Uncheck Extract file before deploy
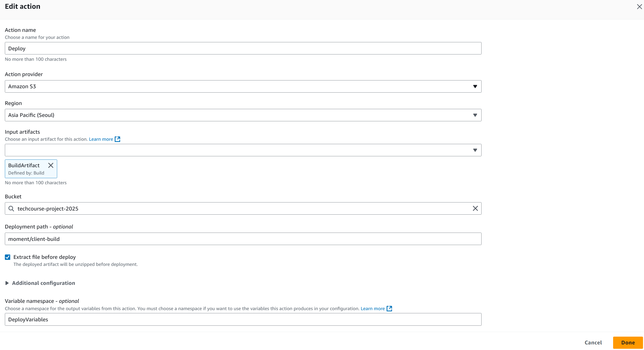 8,257
